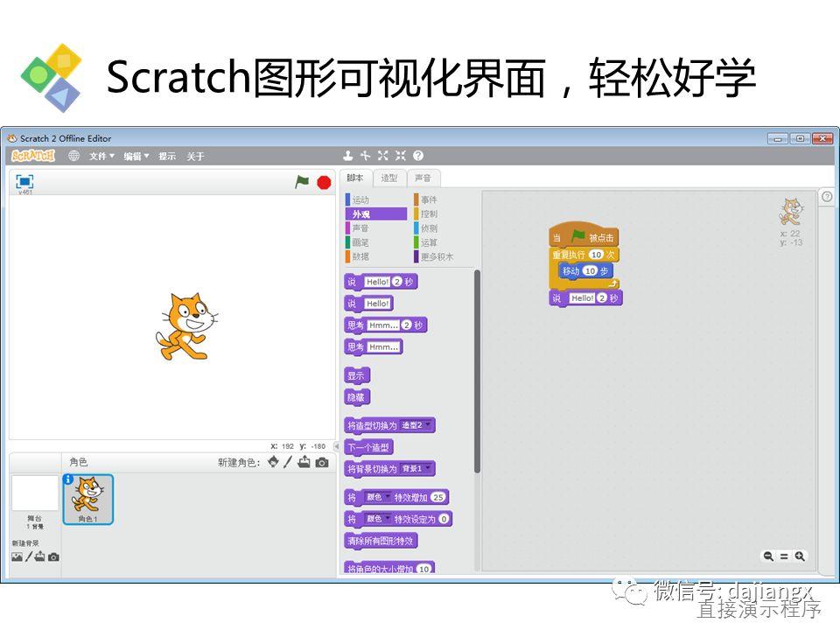The image size is (840, 630).
Task: Click the Scratch logo
Action: point(33,156)
